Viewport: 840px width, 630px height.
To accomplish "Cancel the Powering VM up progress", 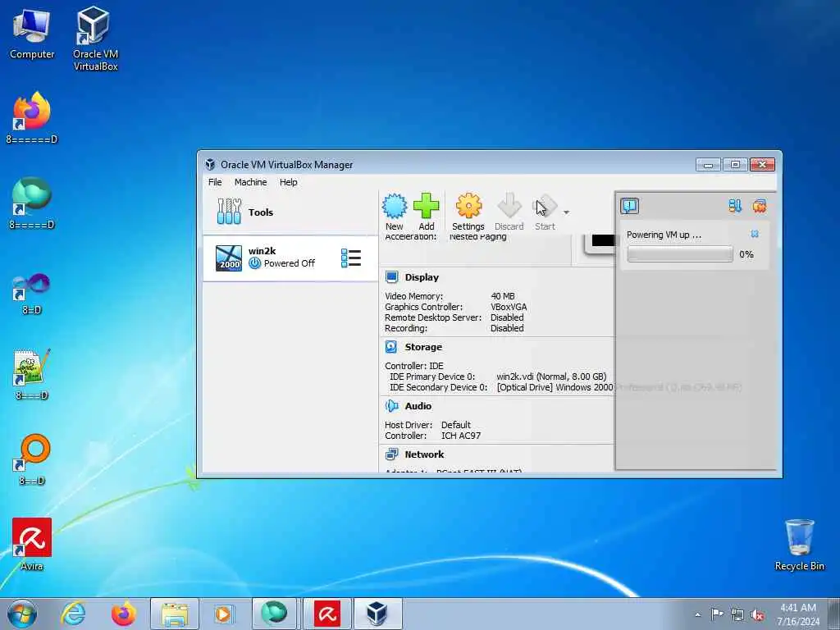I will point(755,234).
